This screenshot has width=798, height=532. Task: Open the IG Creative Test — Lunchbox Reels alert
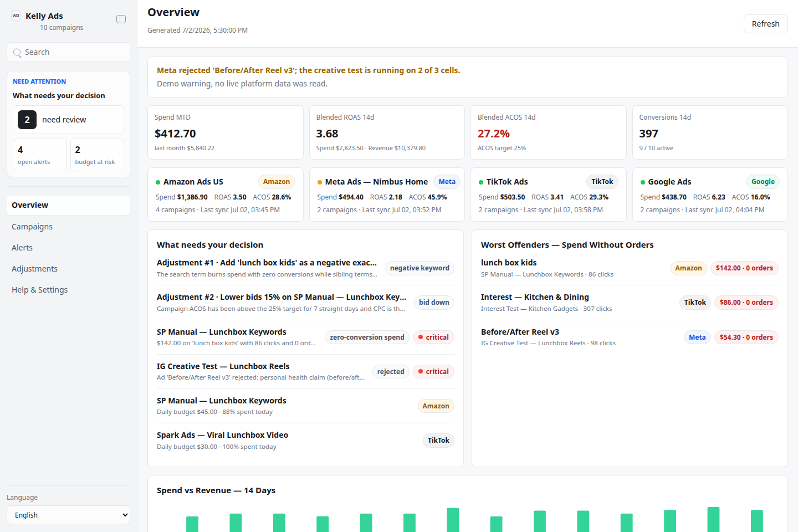pyautogui.click(x=305, y=372)
